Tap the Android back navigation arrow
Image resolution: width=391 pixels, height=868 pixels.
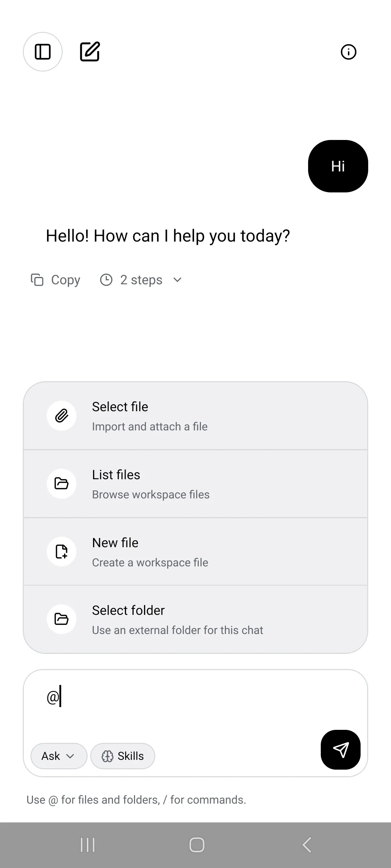(x=307, y=845)
